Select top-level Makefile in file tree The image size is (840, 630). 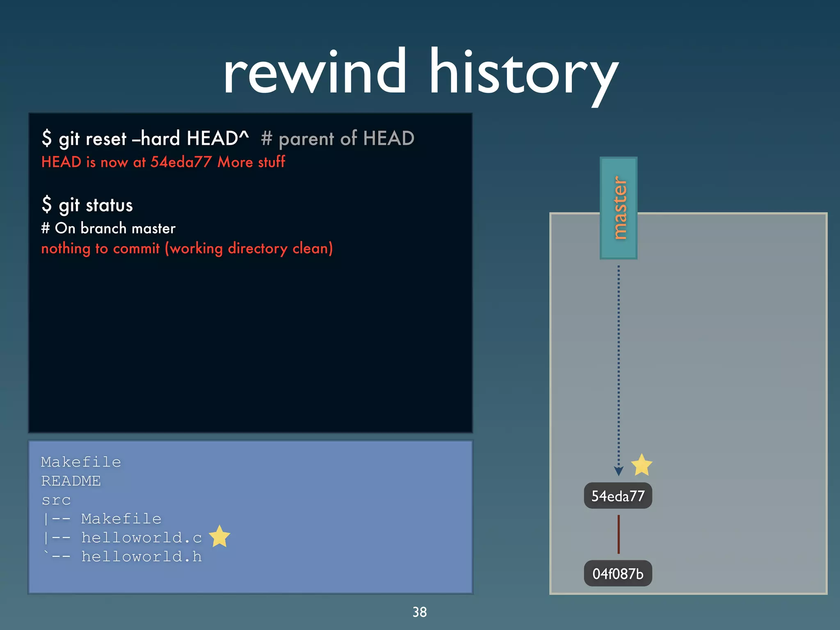click(81, 462)
